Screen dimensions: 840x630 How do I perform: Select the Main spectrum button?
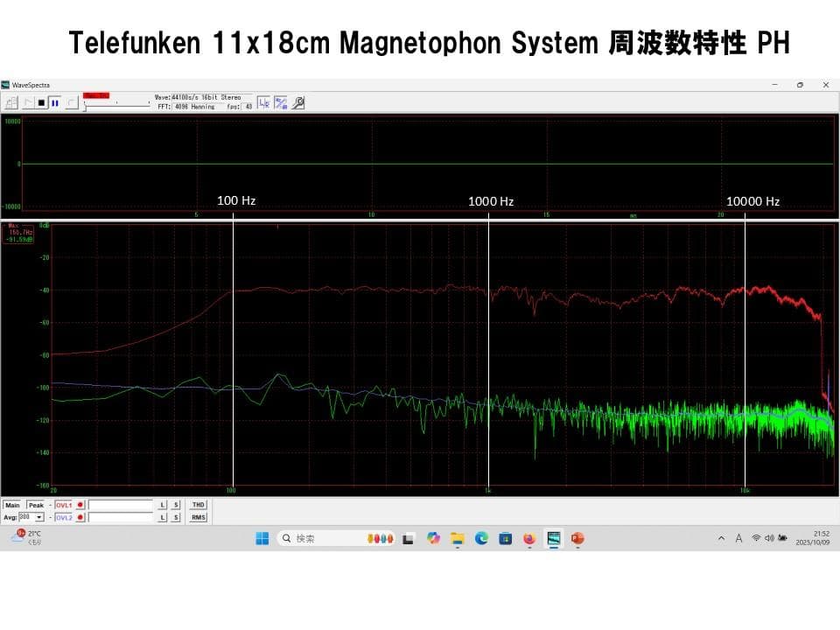(x=12, y=505)
